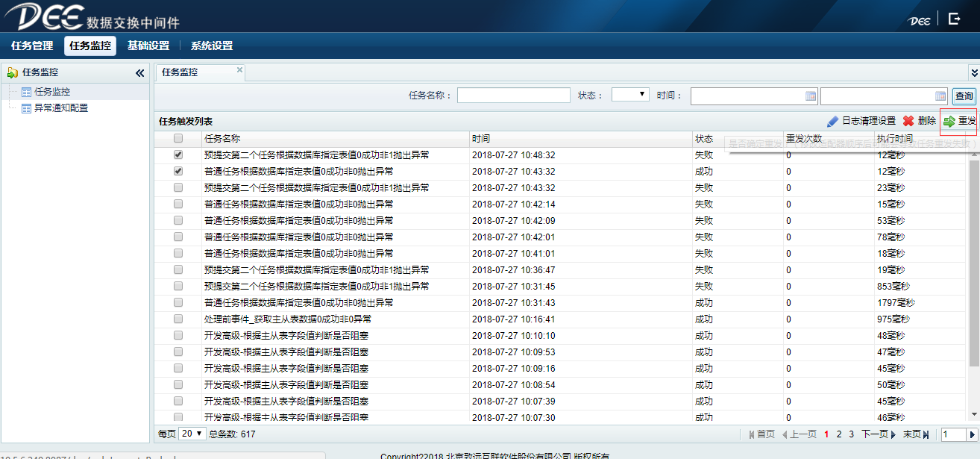Click the 任务监控 panel header icon

(x=12, y=72)
